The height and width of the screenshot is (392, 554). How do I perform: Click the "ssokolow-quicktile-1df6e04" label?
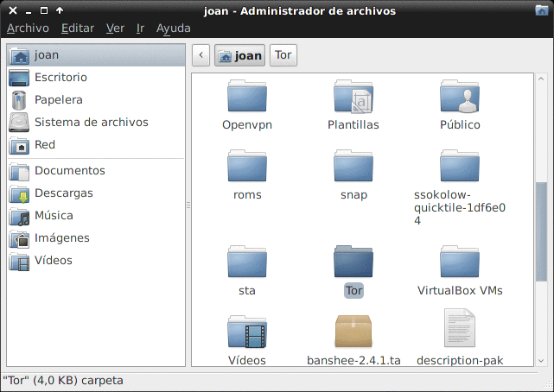pyautogui.click(x=460, y=207)
